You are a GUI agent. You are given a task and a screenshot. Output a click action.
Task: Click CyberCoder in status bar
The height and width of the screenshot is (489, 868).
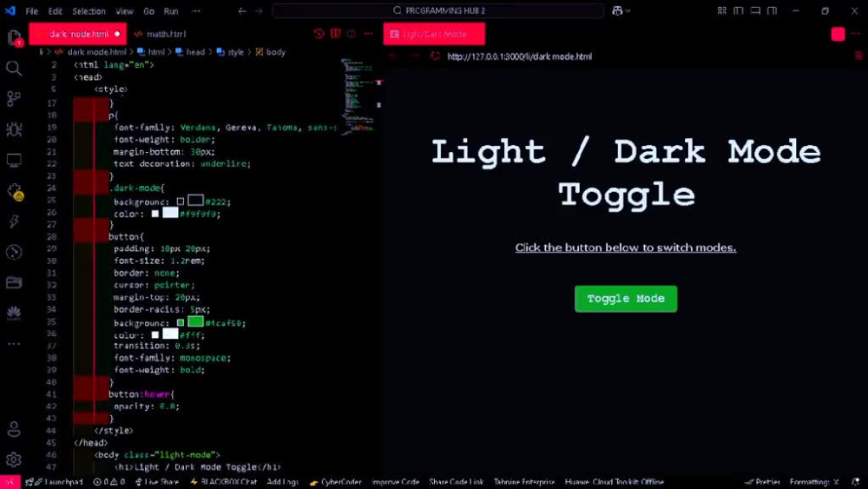(335, 482)
